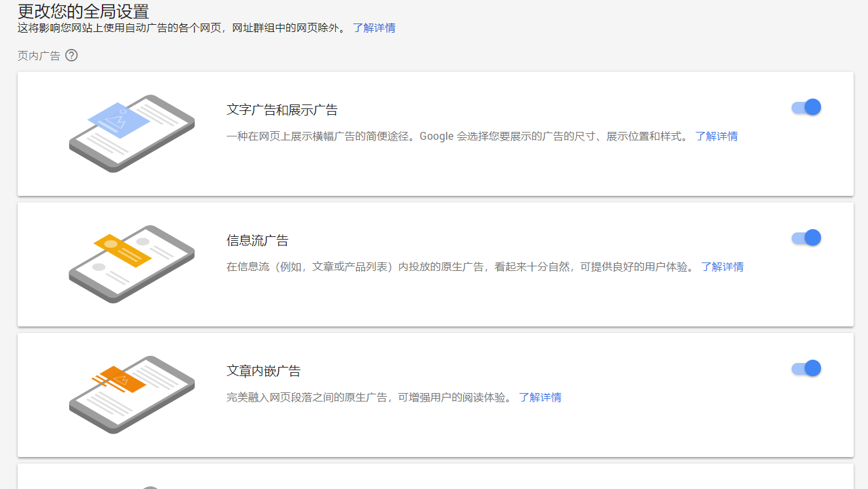Open 了解详情 link for 文字广告和展示广告
The image size is (868, 489).
point(716,136)
